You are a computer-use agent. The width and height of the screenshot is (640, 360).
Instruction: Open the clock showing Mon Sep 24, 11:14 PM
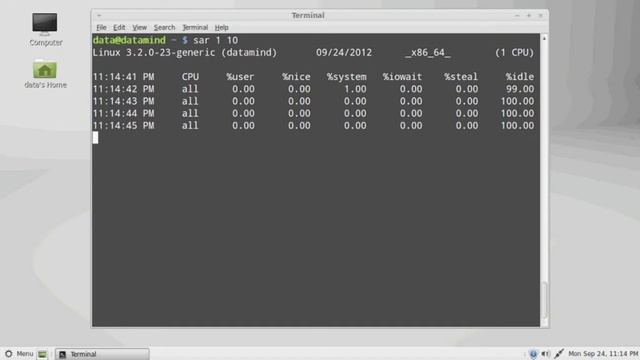(x=603, y=354)
